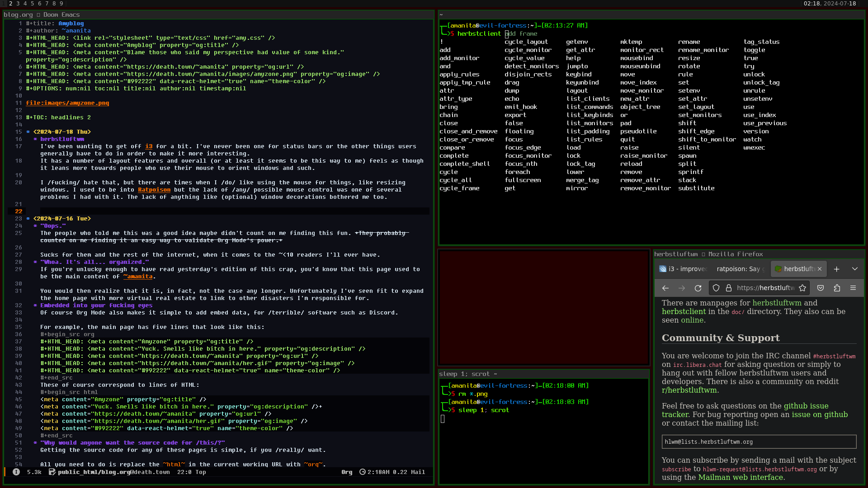Close the herbstluftwm tab
Screen dimensions: 868x488
[820, 269]
